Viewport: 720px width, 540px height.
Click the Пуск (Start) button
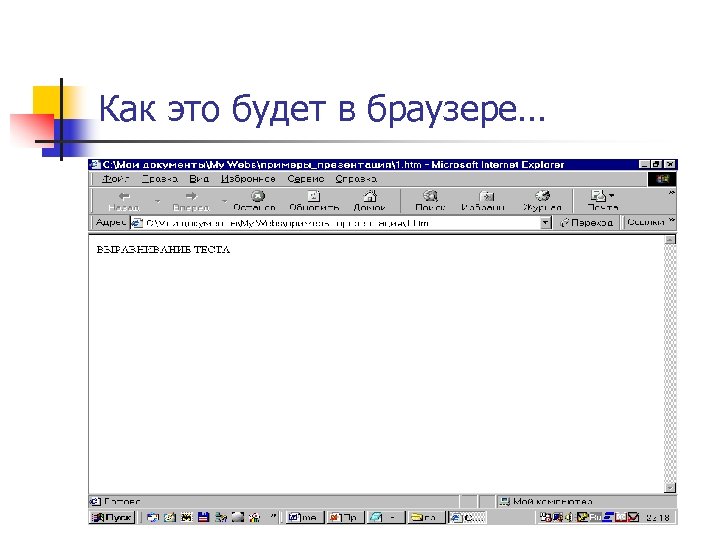pyautogui.click(x=112, y=518)
